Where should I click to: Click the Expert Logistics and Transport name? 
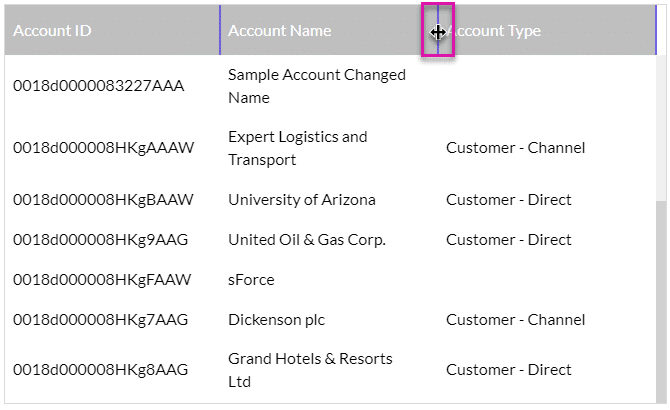pyautogui.click(x=297, y=148)
